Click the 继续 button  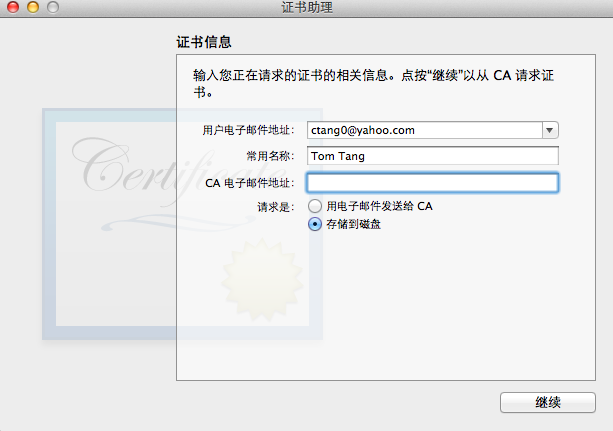[x=548, y=402]
